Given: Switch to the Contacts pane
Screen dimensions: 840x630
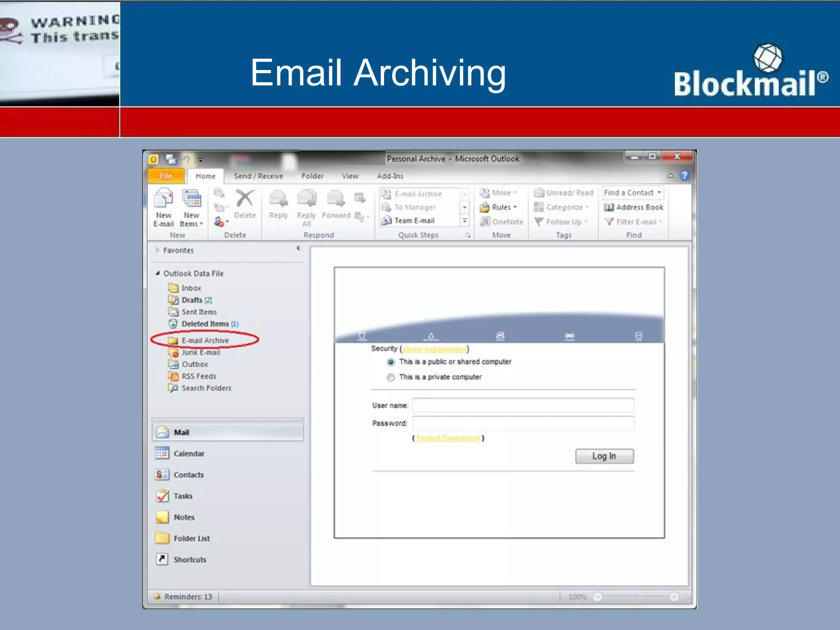Looking at the screenshot, I should click(228, 475).
